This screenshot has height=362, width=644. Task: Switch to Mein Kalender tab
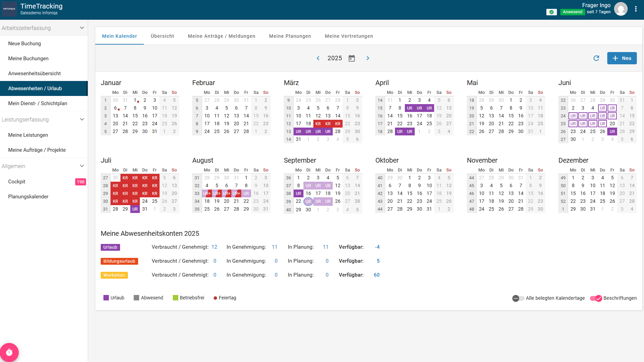click(x=119, y=36)
